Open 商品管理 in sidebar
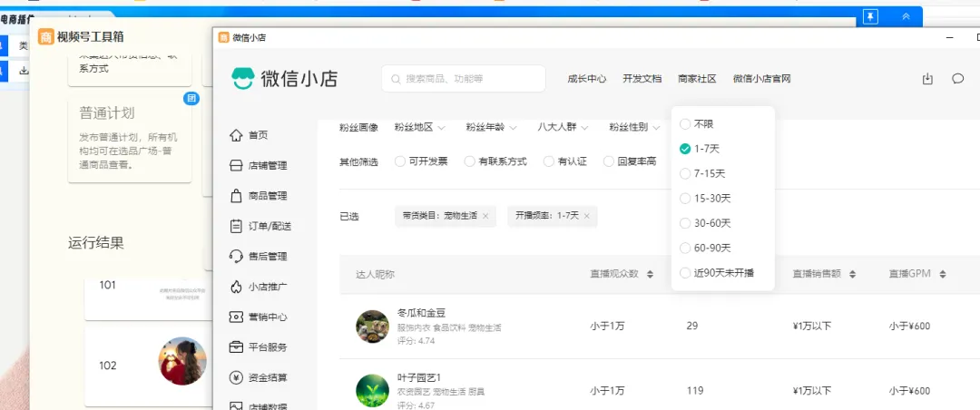This screenshot has width=980, height=410. click(268, 196)
